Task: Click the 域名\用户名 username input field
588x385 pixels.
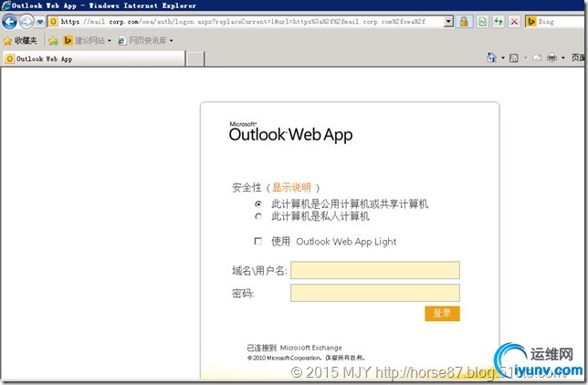Action: pyautogui.click(x=375, y=270)
